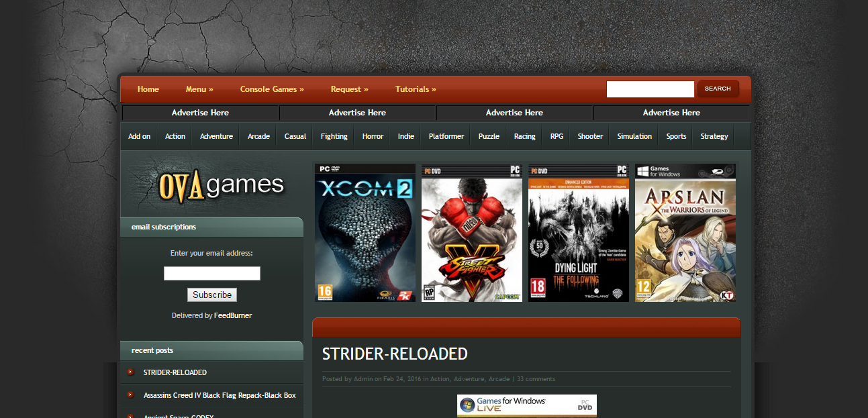
Task: Open the Horror category
Action: (373, 136)
